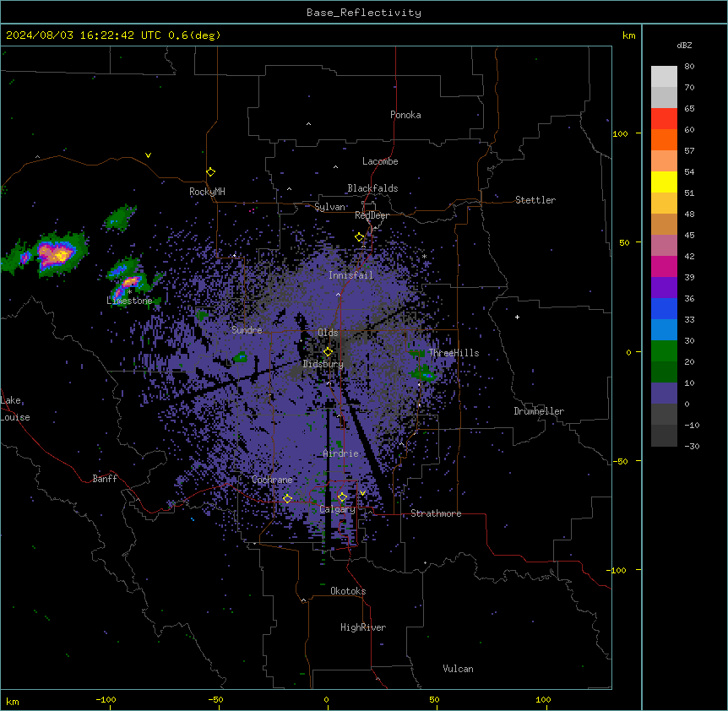
Task: Click the Olds town label
Action: click(x=328, y=333)
